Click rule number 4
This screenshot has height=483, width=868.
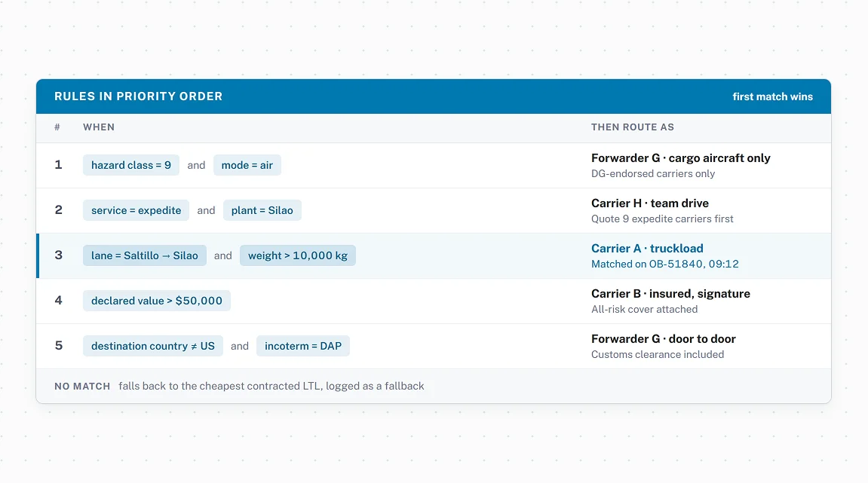[x=58, y=301]
